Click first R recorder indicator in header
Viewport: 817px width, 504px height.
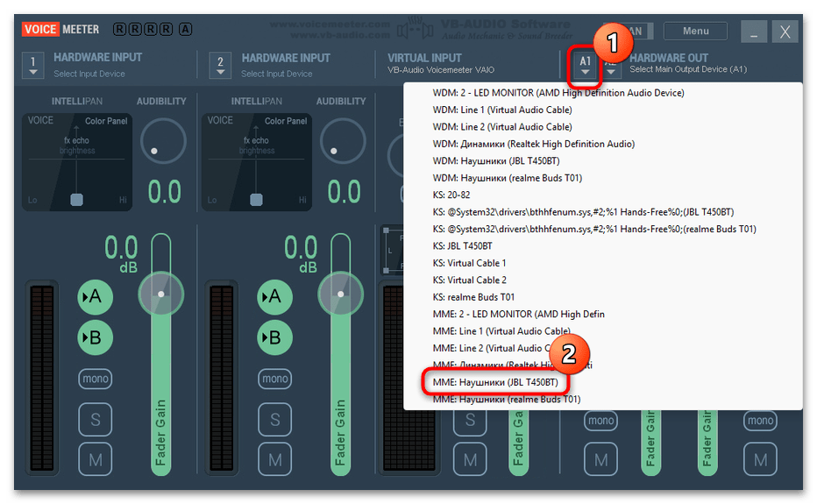point(119,29)
